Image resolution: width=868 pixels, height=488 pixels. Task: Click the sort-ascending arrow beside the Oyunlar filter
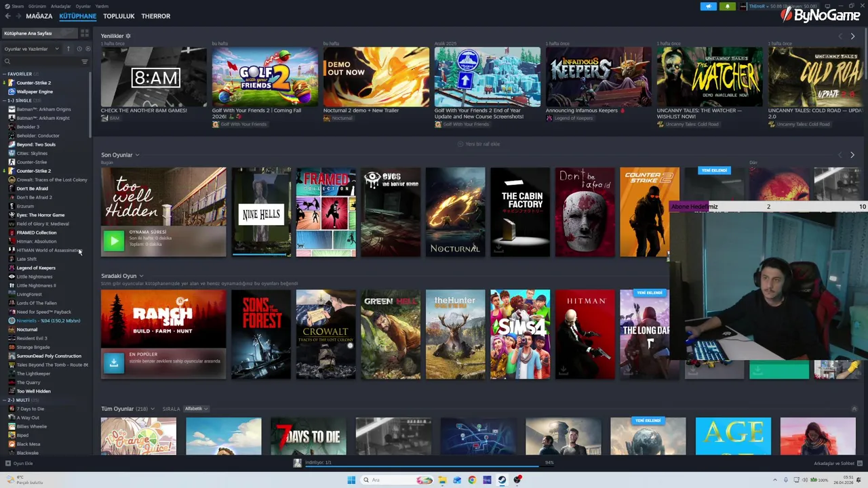click(68, 49)
